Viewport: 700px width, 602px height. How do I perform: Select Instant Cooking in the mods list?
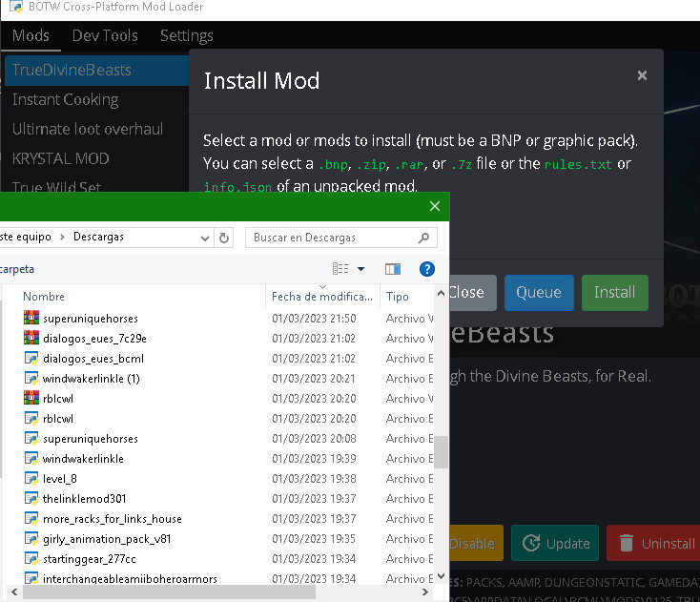tap(65, 99)
